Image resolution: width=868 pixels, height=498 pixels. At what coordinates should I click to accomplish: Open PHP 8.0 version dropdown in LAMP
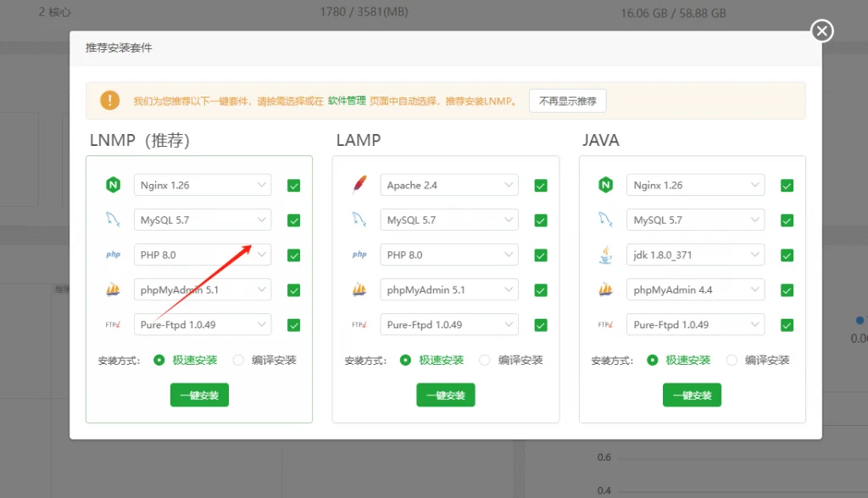[449, 255]
